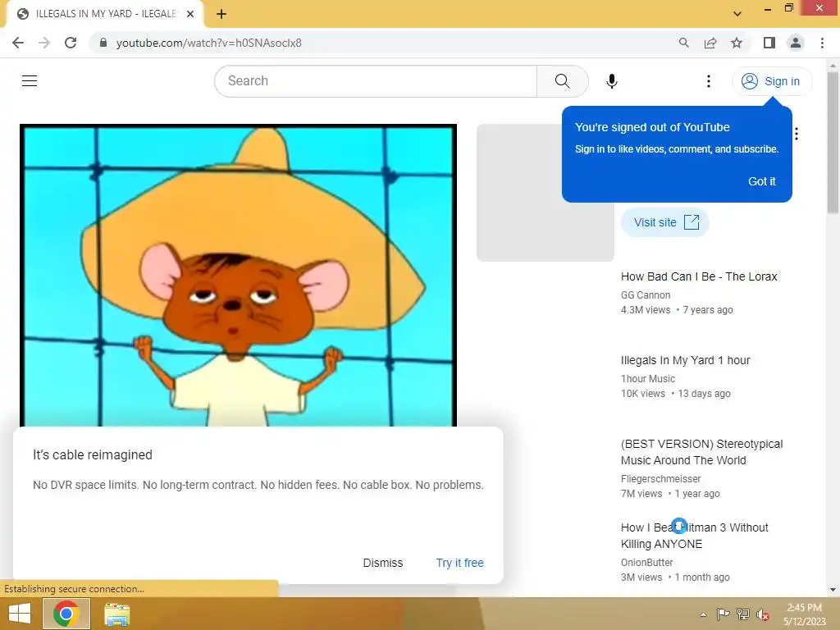Focus the YouTube Search input field

376,81
